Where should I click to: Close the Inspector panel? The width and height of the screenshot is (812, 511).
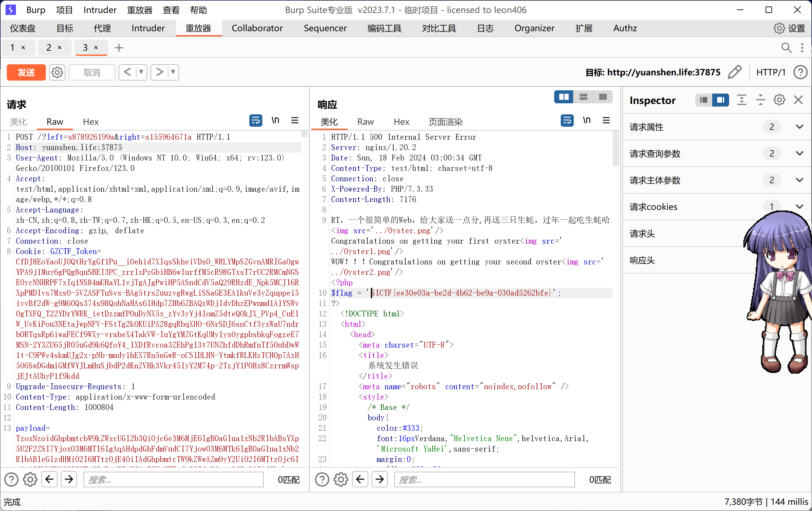click(798, 100)
